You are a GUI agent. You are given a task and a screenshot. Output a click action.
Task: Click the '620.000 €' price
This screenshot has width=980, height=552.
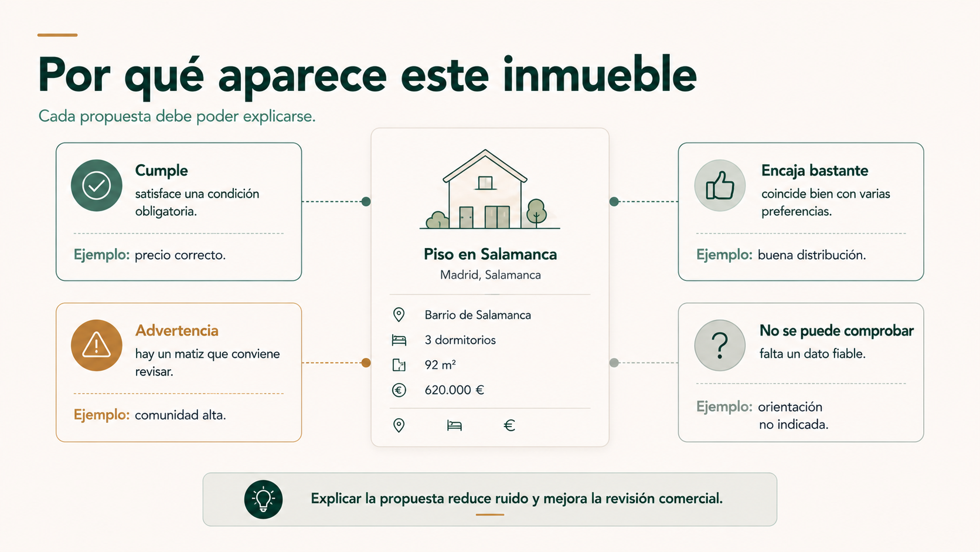tap(454, 390)
